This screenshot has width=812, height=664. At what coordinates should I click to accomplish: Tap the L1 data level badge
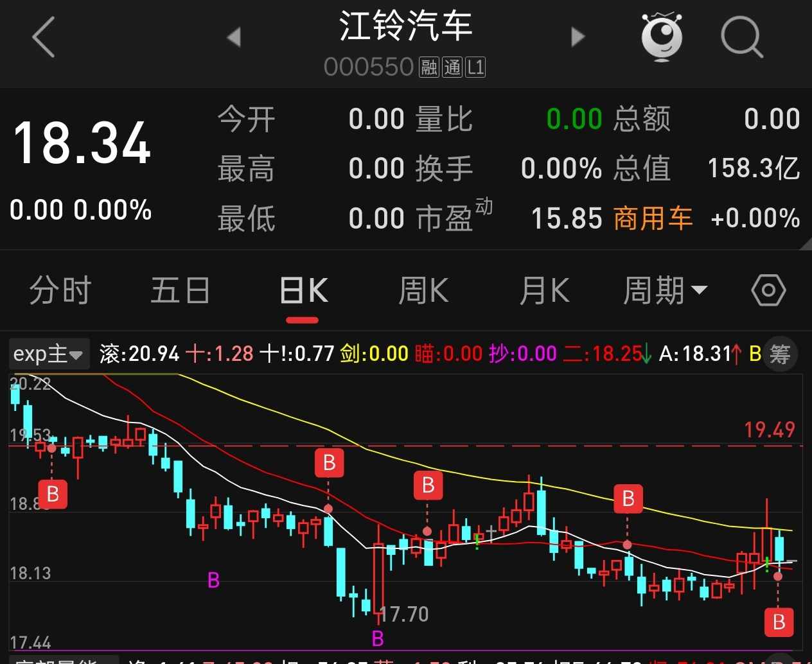475,67
